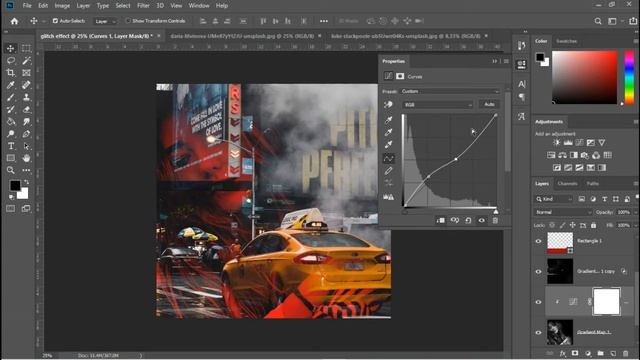Hide the Curves 1 adjustment layer
Screen dimensions: 640x360
538,302
